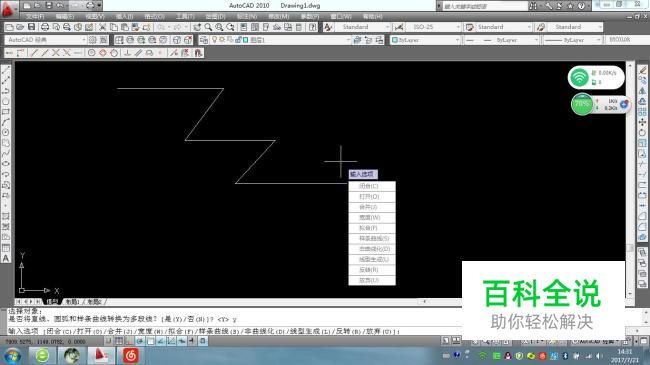Select the Rotate tool in Modify toolbar

point(643,133)
